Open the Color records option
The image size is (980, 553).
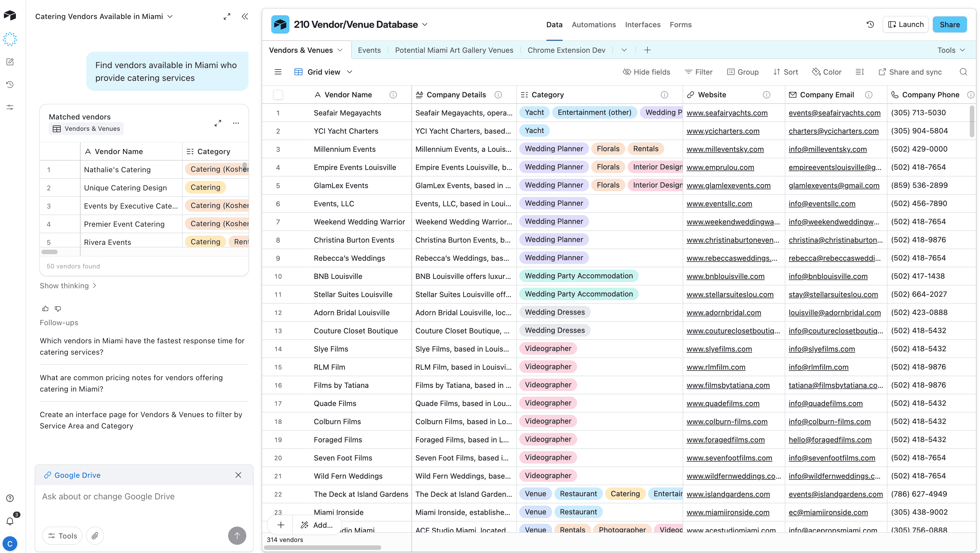click(x=827, y=72)
